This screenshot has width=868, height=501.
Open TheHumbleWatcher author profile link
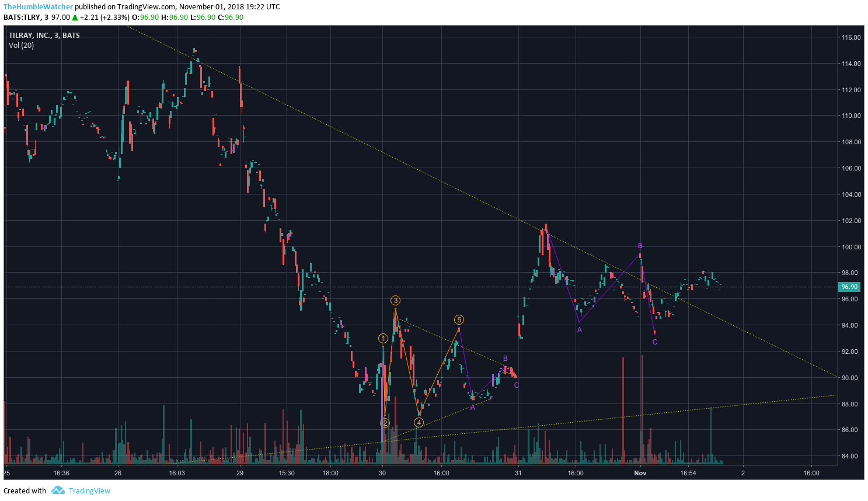(x=39, y=7)
